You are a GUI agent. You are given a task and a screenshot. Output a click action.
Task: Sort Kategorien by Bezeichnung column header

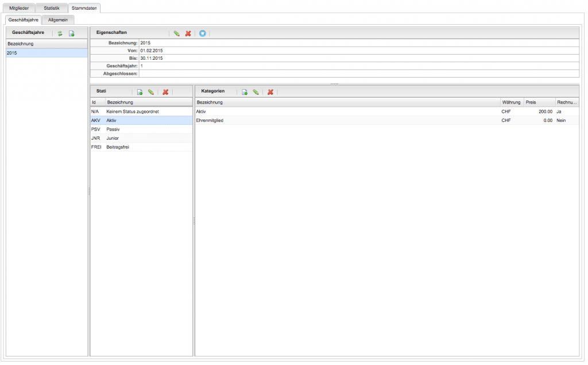347,102
